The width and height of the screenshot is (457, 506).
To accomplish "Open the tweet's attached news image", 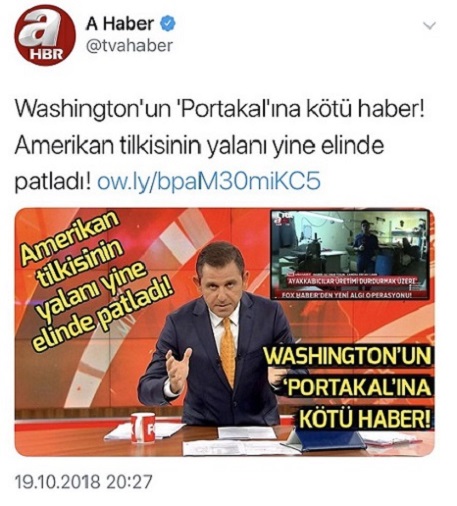I will coord(225,332).
